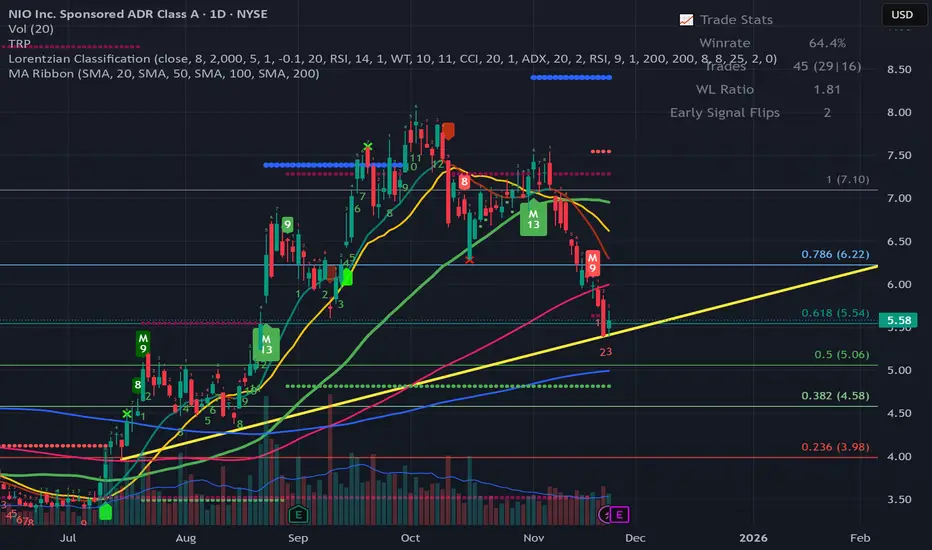Select the Fib level label 0.236 (3.98)
This screenshot has width=932, height=550.
tap(835, 447)
